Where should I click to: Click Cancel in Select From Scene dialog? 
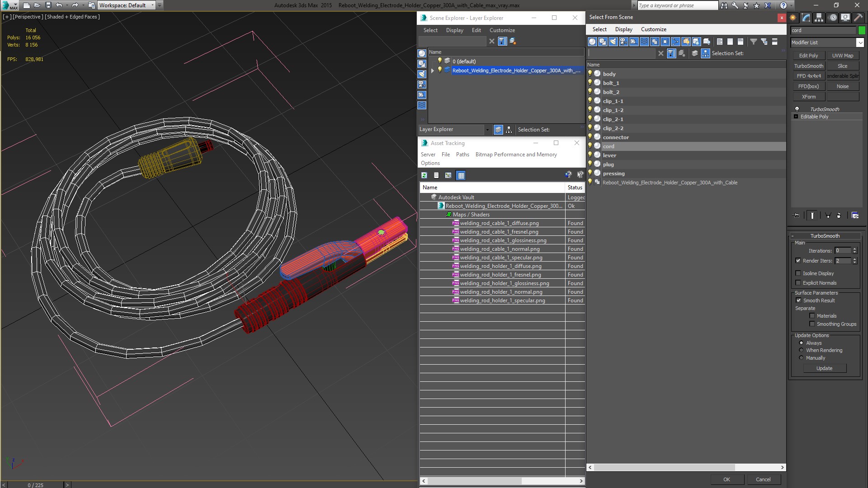click(763, 479)
